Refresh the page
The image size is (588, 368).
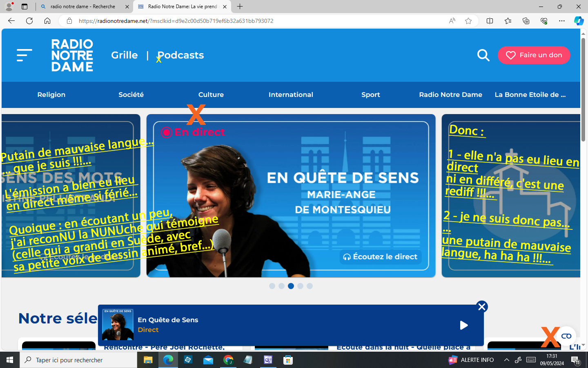click(x=29, y=21)
